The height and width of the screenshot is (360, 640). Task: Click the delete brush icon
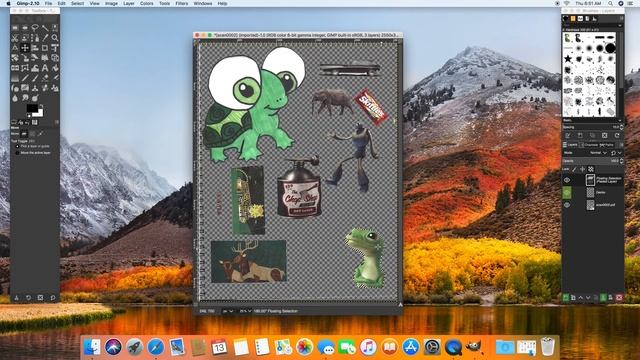604,136
